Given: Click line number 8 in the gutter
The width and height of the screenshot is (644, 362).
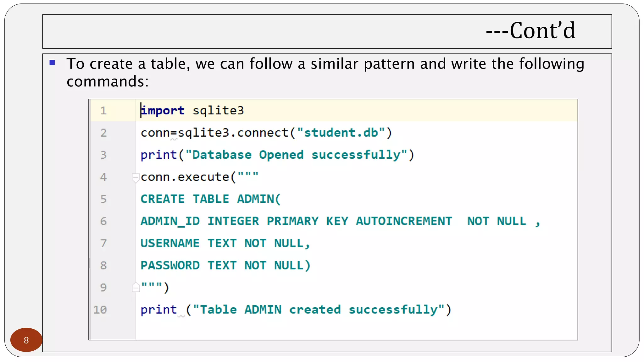Looking at the screenshot, I should tap(103, 266).
